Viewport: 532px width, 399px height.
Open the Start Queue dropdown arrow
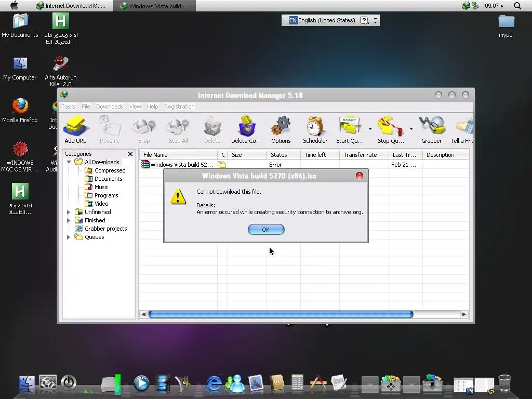(x=370, y=129)
